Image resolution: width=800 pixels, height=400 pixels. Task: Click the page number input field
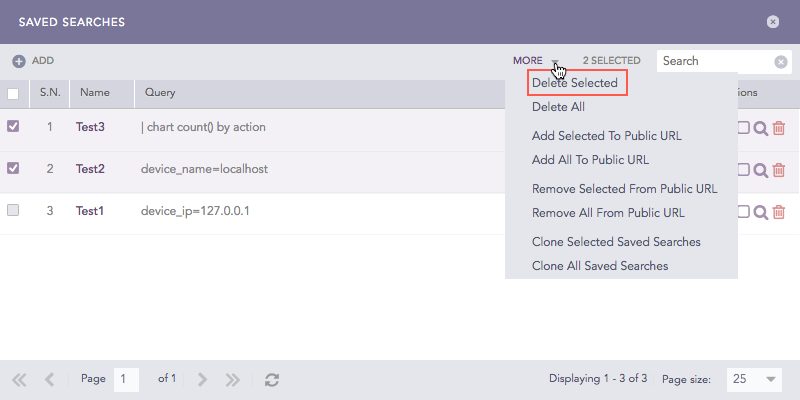(x=127, y=380)
